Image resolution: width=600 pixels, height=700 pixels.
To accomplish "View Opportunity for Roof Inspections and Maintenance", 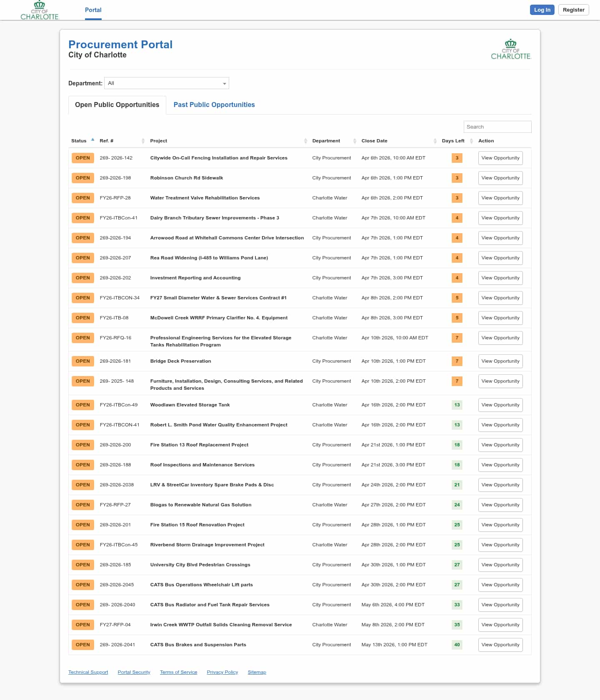I will coord(500,465).
